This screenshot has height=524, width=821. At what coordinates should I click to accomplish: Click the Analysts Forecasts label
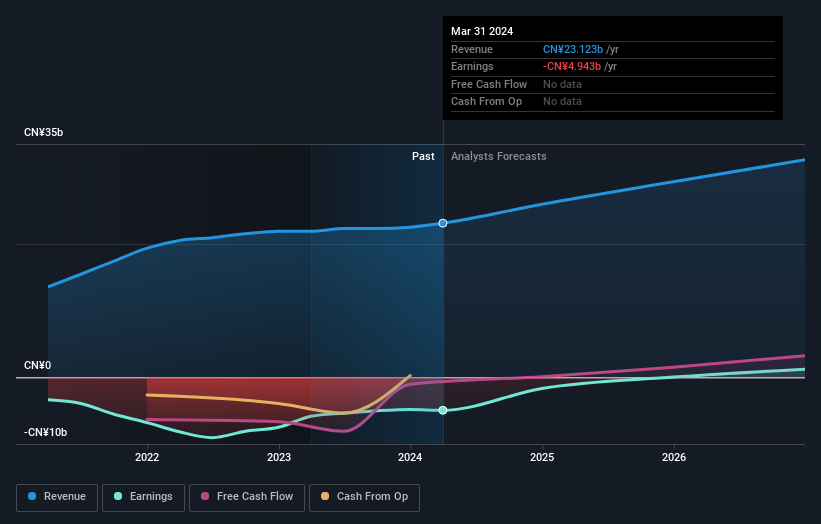point(498,157)
